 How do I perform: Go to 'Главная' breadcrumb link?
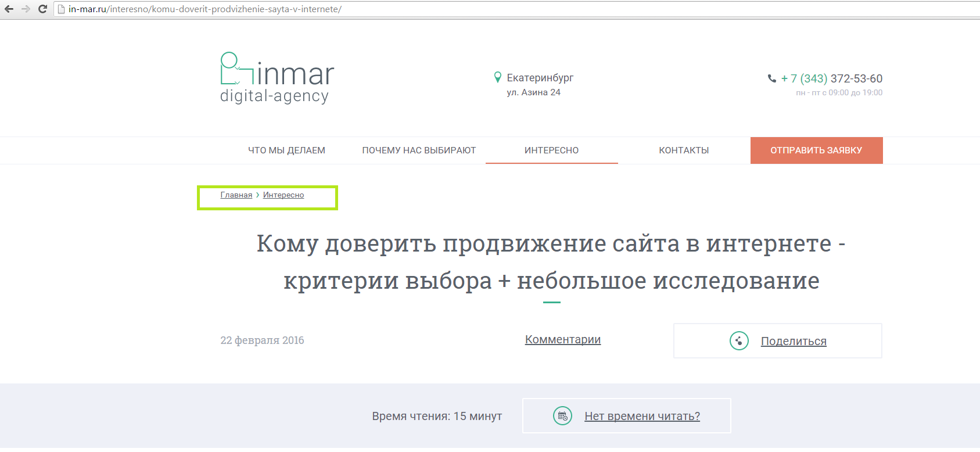pyautogui.click(x=236, y=195)
